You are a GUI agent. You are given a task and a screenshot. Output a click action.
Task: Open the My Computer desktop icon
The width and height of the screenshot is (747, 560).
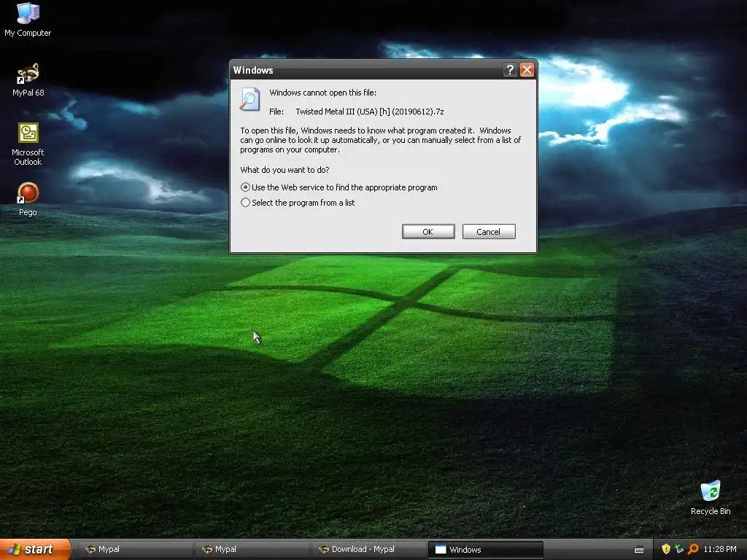28,19
